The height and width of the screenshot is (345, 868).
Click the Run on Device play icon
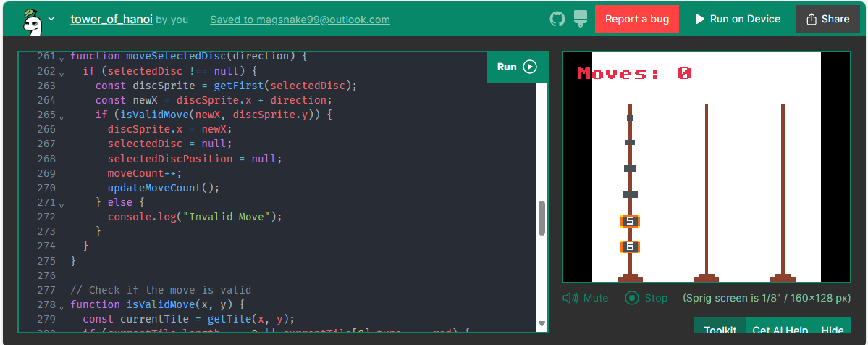[x=699, y=19]
